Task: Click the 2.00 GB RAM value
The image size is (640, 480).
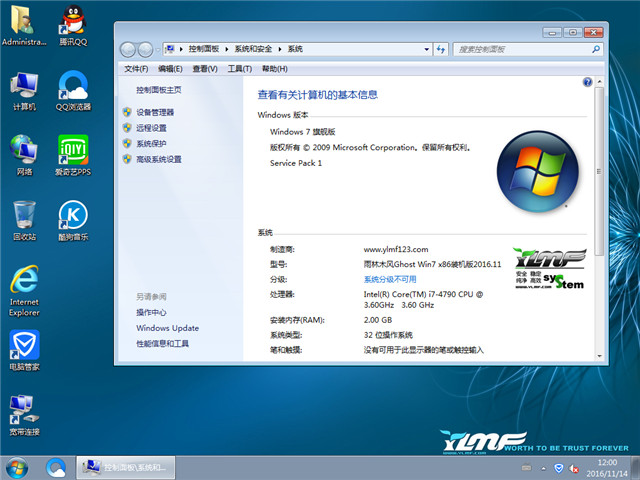Action: click(378, 320)
